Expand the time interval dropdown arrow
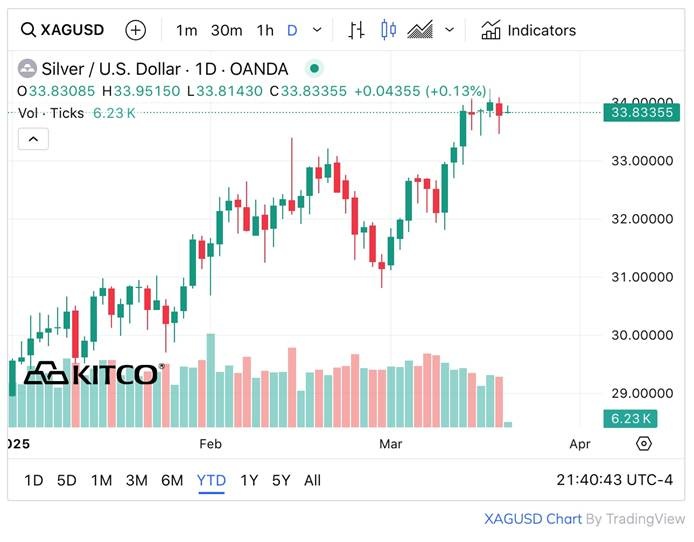Viewport: 694px width, 542px height. click(317, 30)
